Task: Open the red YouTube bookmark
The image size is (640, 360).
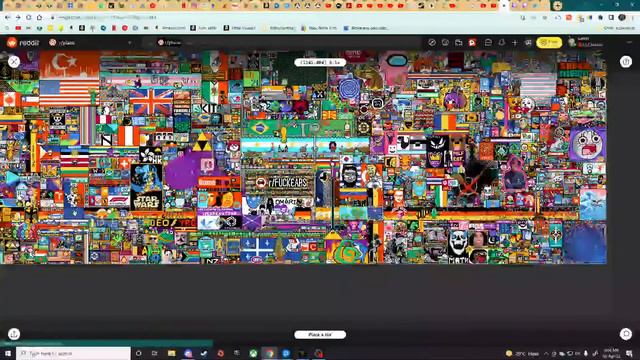Action: tap(18, 28)
